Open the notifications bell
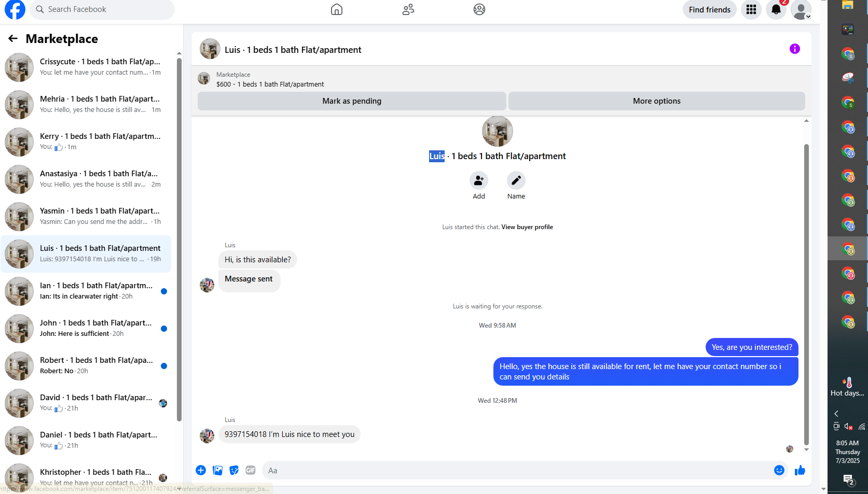 776,9
